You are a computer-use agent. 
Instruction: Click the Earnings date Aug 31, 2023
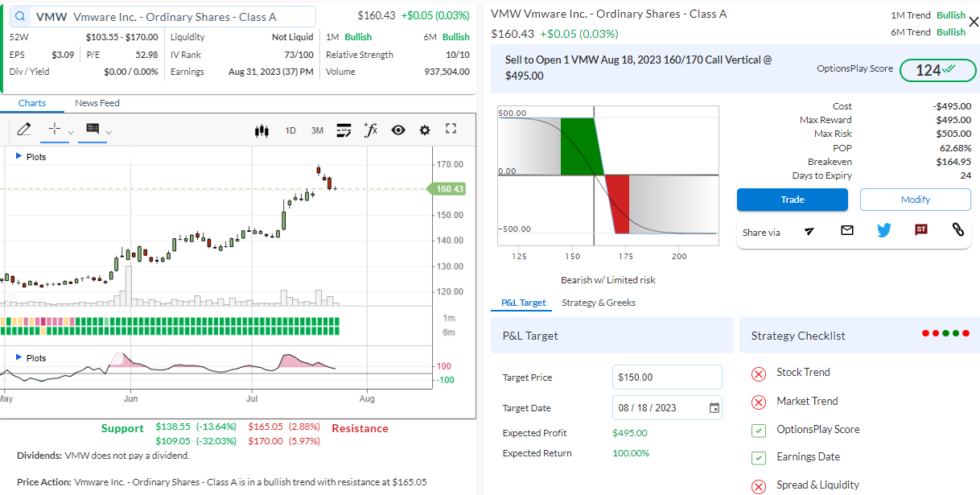click(x=271, y=72)
